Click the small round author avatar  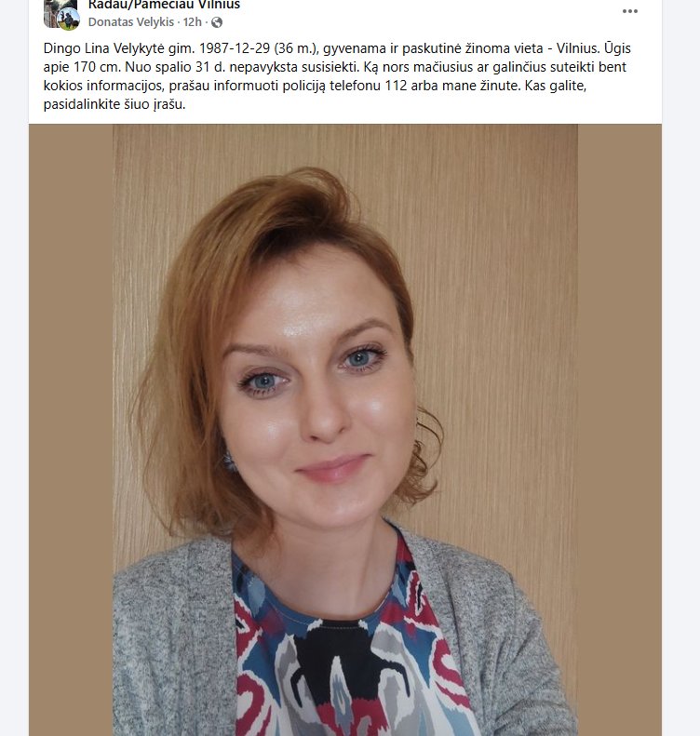pyautogui.click(x=69, y=20)
